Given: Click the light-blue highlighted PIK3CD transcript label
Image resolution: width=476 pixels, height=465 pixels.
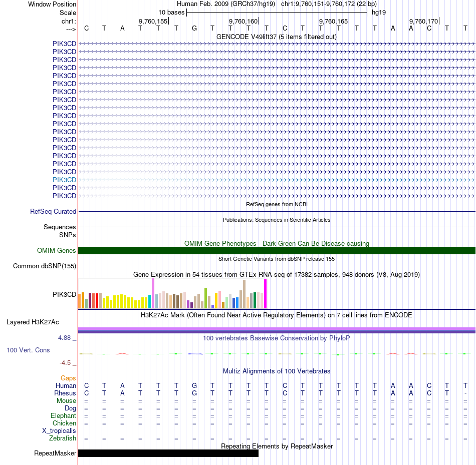Looking at the screenshot, I should 64,180.
